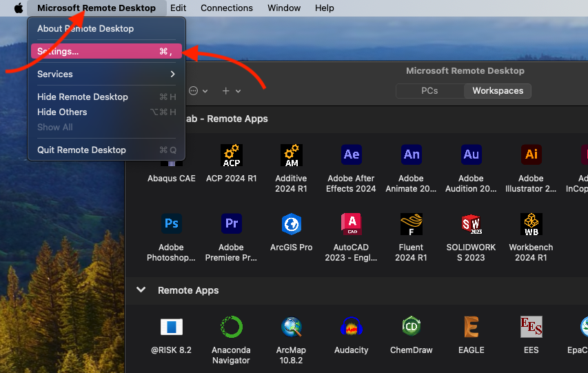The height and width of the screenshot is (373, 588).
Task: Open AutoCAD 2023 English app
Action: click(x=352, y=224)
